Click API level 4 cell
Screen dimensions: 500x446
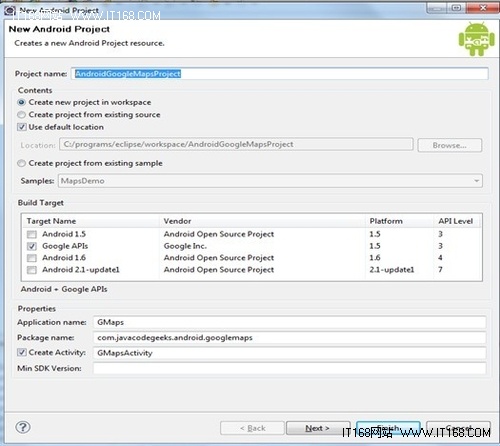[x=440, y=258]
